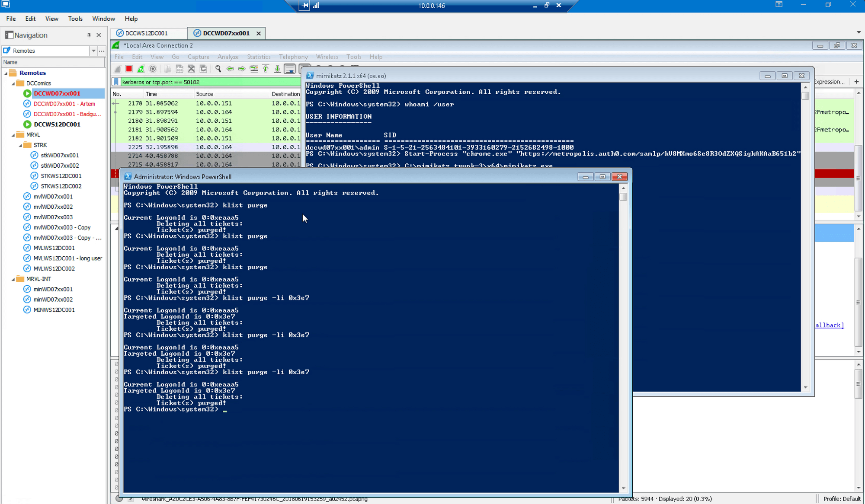Restart the current capture with the green icon
Viewport: 865px width, 504px height.
(x=141, y=69)
